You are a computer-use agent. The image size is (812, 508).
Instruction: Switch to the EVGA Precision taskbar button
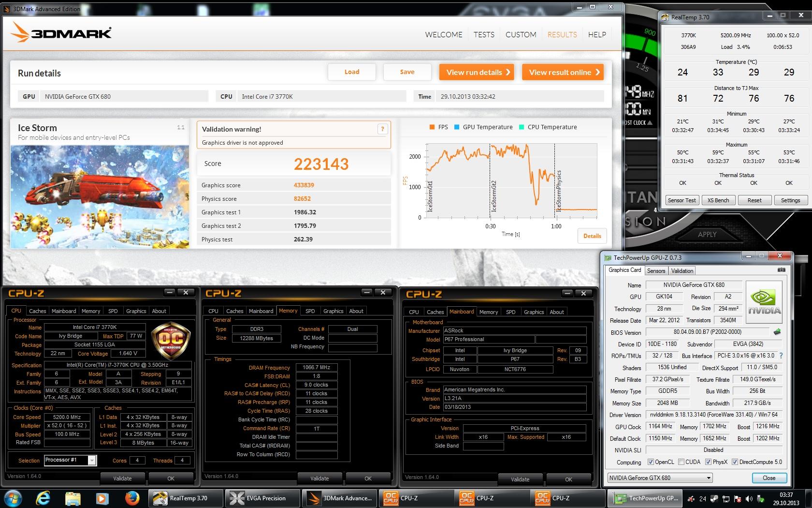[x=263, y=498]
